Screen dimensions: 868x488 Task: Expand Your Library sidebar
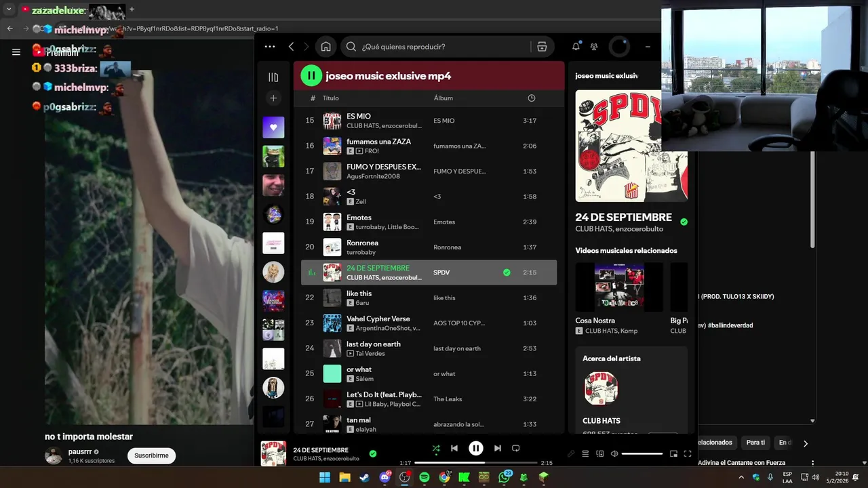[x=273, y=77]
